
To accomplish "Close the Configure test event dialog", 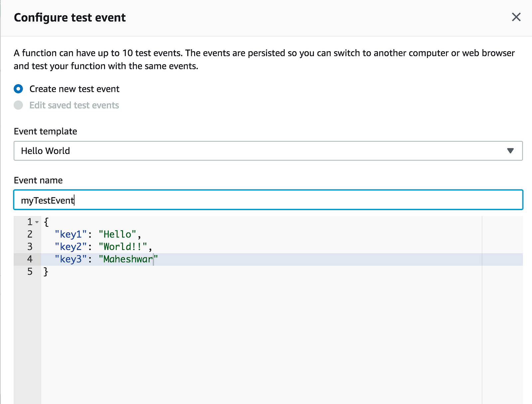I will click(516, 17).
